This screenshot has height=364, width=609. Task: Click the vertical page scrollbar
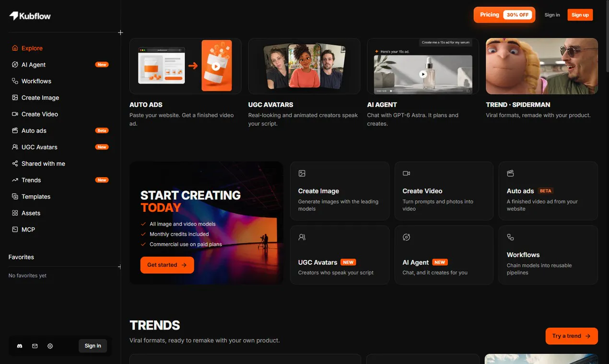(x=607, y=37)
